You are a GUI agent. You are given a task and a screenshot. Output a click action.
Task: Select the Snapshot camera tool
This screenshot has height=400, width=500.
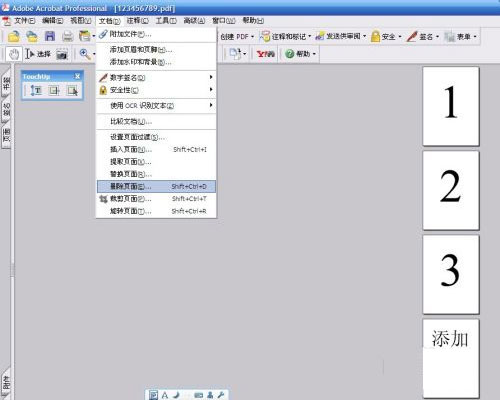click(62, 54)
